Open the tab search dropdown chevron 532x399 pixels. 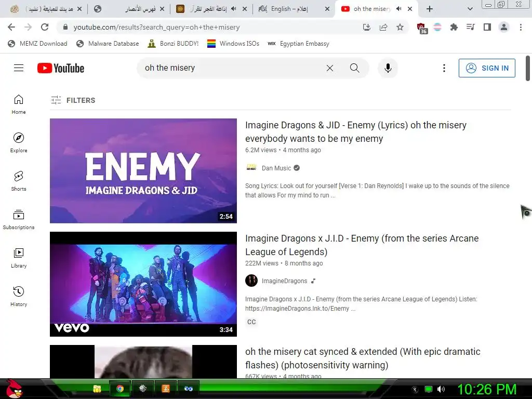coord(470,9)
